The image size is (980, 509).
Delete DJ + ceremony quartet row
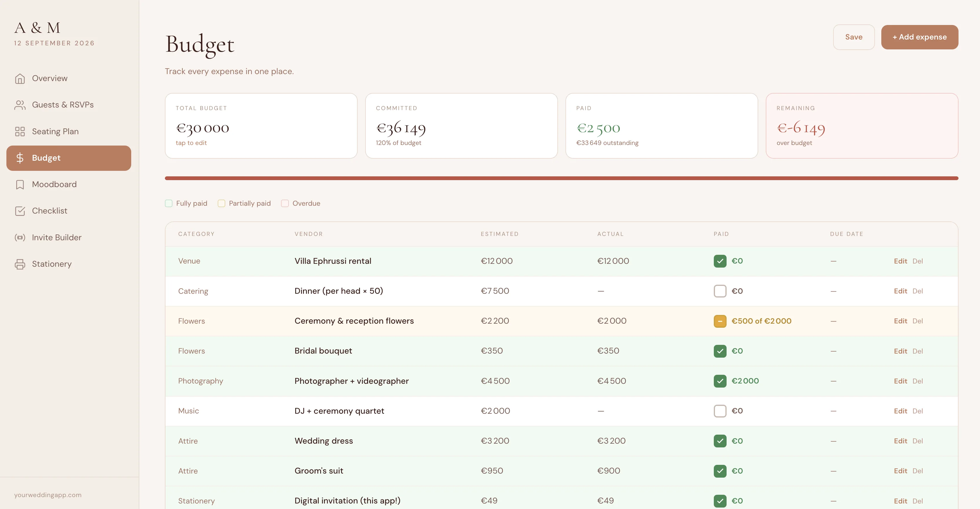coord(917,411)
